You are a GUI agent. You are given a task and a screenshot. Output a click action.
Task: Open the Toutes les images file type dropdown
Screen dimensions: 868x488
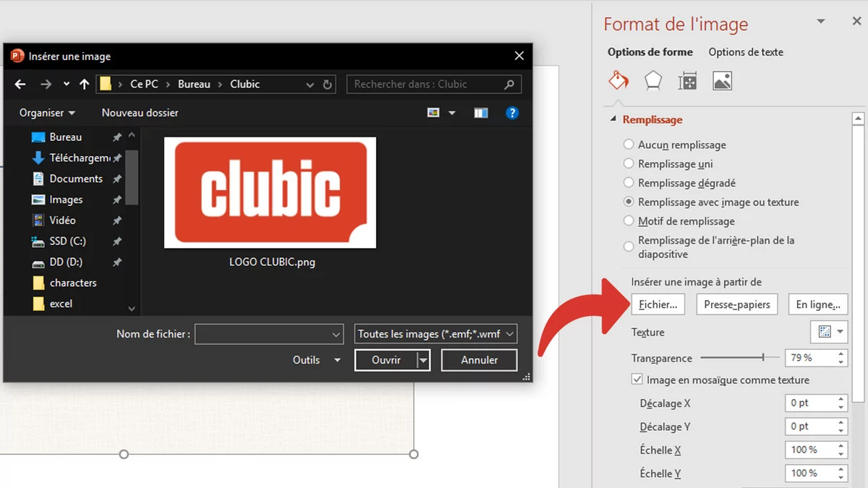(x=435, y=334)
